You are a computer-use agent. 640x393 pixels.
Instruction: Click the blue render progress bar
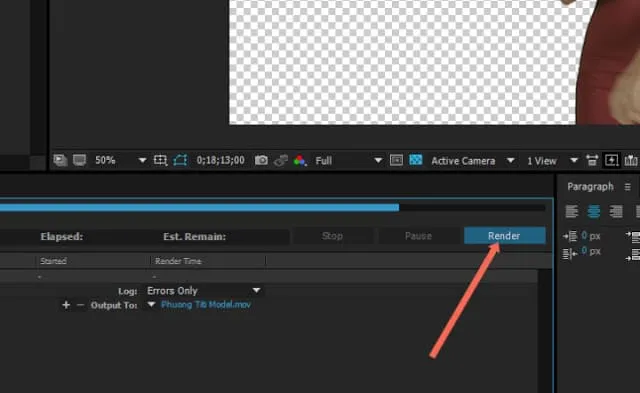199,208
